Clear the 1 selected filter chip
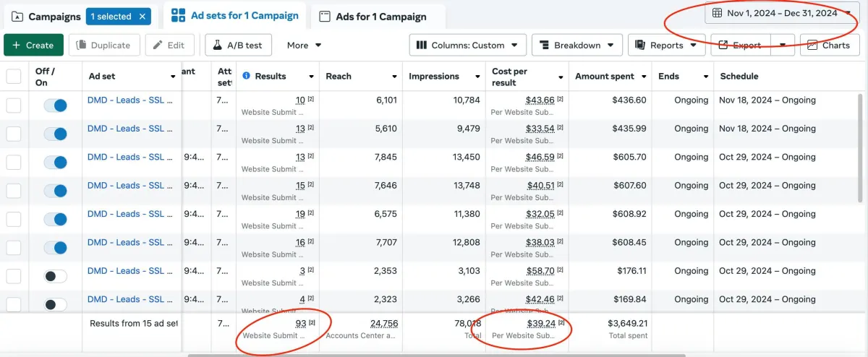Screen dimensions: 868x357 tap(142, 16)
